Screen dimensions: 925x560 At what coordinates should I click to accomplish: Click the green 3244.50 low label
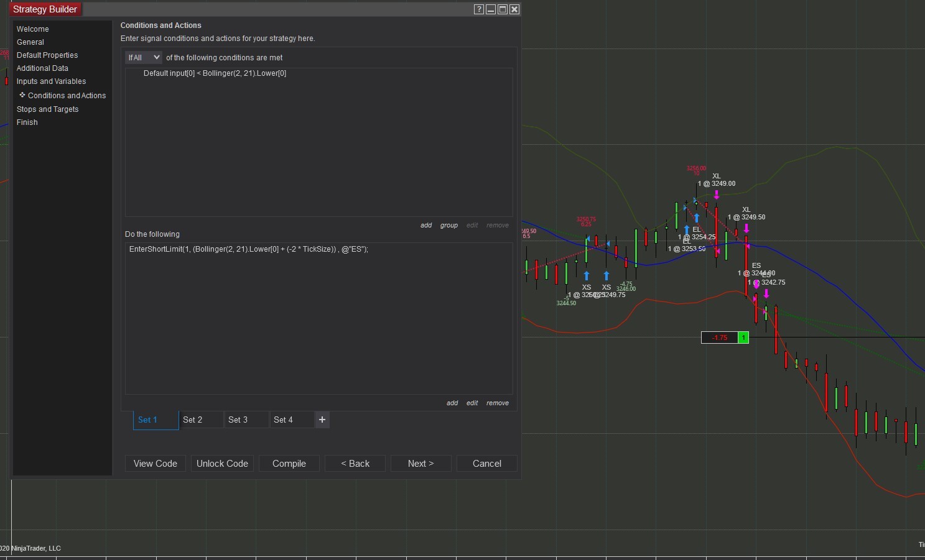[566, 303]
